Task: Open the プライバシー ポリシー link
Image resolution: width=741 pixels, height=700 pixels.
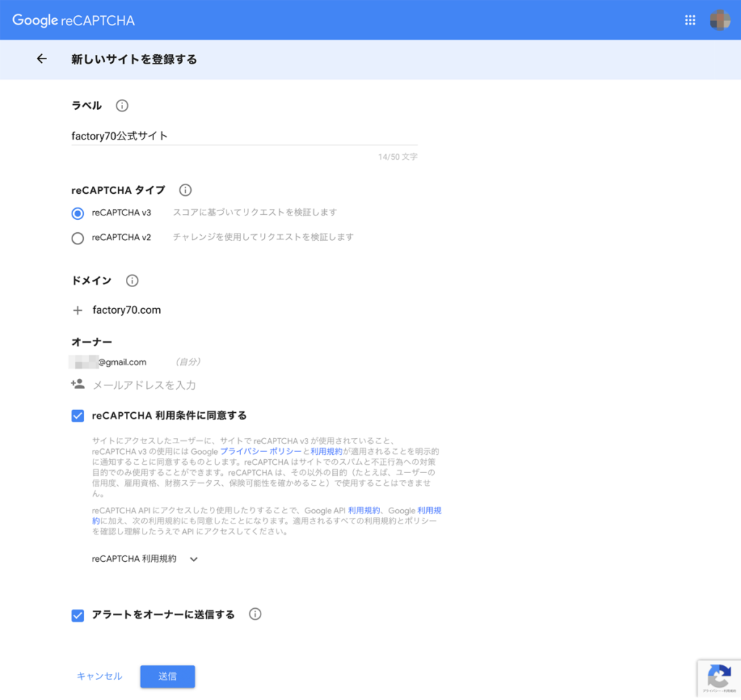Action: [x=261, y=451]
